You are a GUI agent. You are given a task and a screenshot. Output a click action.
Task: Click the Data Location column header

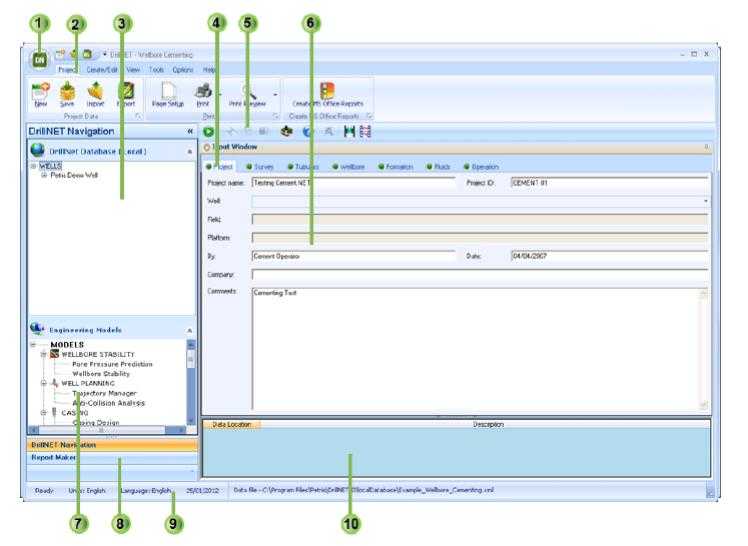[232, 424]
